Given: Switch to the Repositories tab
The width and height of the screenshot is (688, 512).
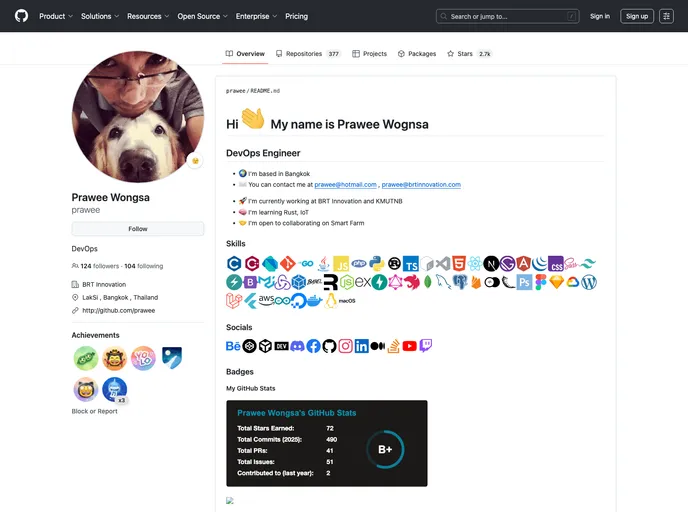Looking at the screenshot, I should click(308, 54).
